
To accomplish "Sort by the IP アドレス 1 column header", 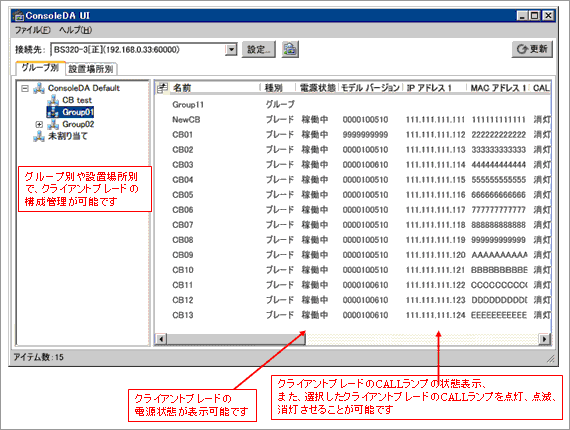I will click(435, 88).
